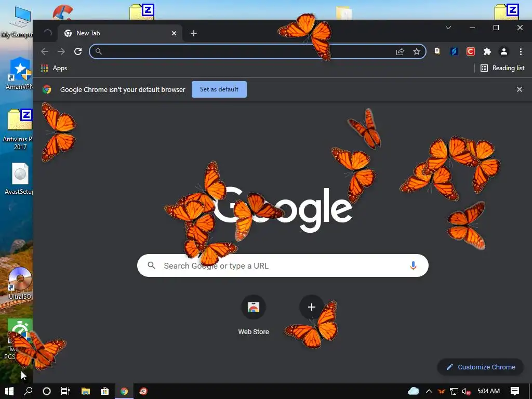
Task: Open the Reading list panel
Action: click(502, 68)
